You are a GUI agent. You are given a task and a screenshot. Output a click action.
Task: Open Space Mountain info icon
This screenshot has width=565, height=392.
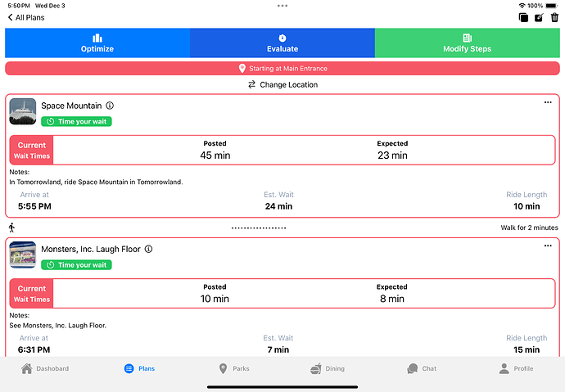[110, 106]
